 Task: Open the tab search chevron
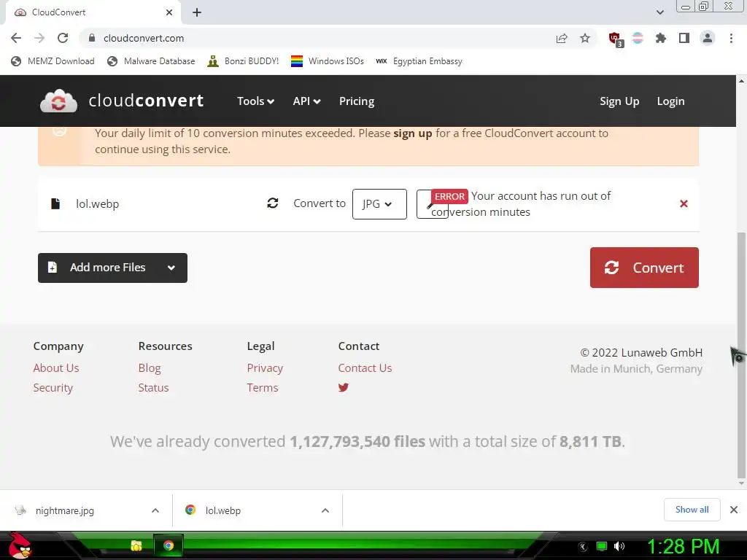click(659, 12)
